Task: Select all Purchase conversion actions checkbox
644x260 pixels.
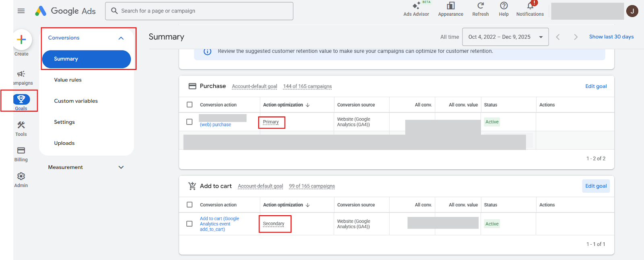Action: tap(190, 105)
